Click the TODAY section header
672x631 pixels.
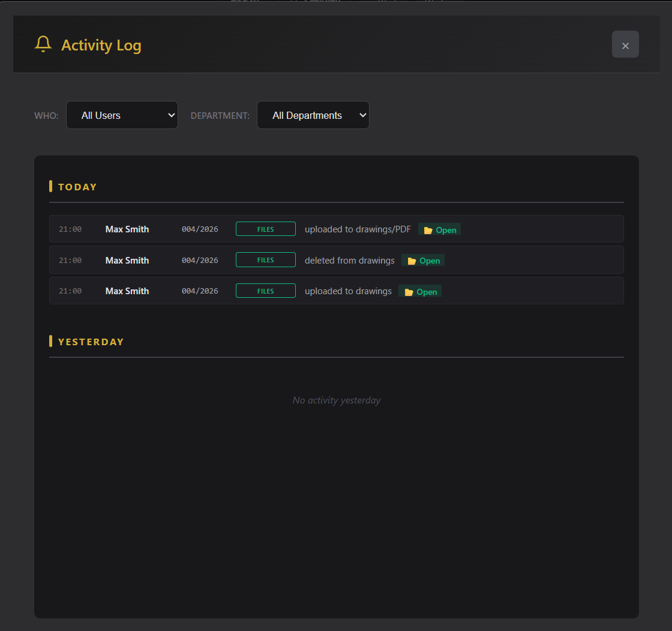[x=77, y=187]
